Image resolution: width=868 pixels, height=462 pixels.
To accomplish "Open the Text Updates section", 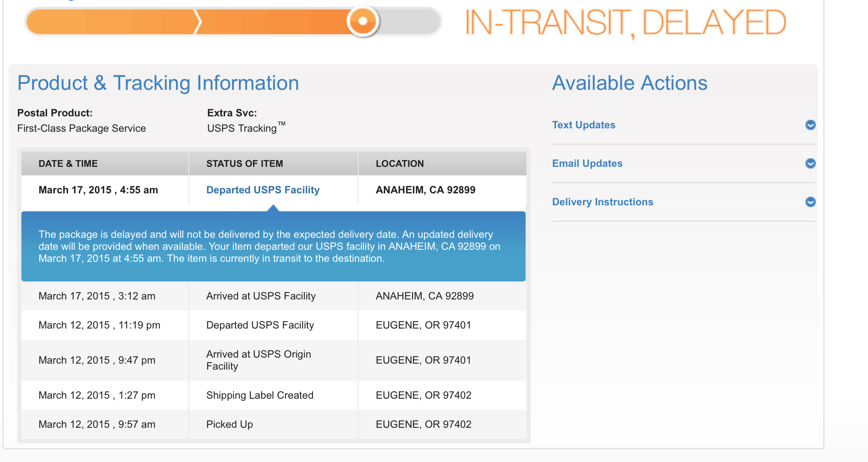I will click(584, 125).
